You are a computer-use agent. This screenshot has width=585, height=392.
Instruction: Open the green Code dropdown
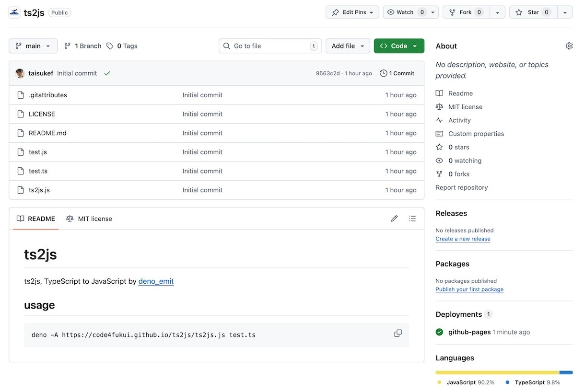click(x=398, y=46)
